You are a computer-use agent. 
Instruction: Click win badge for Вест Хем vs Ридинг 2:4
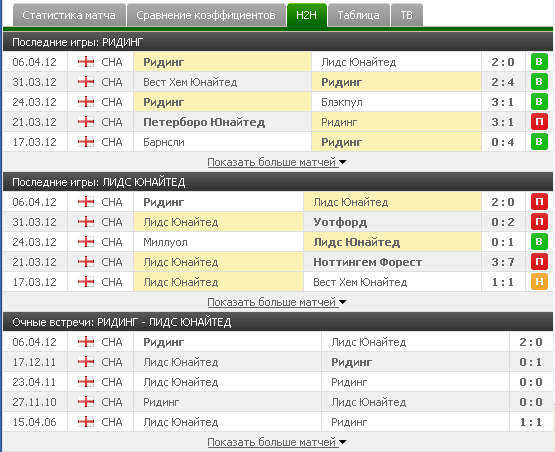pos(539,82)
